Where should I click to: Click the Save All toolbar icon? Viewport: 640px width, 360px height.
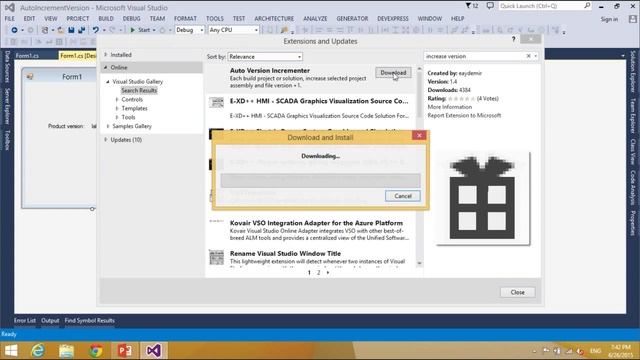[82, 30]
